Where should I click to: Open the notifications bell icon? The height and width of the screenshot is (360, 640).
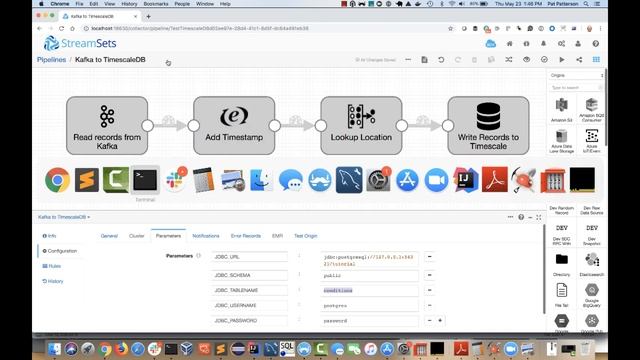(543, 44)
